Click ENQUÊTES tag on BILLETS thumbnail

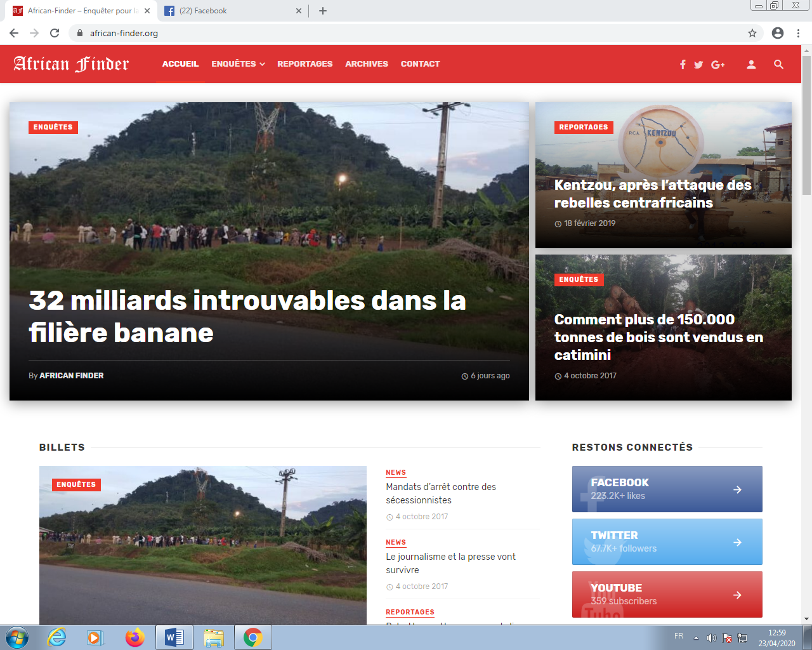click(76, 484)
